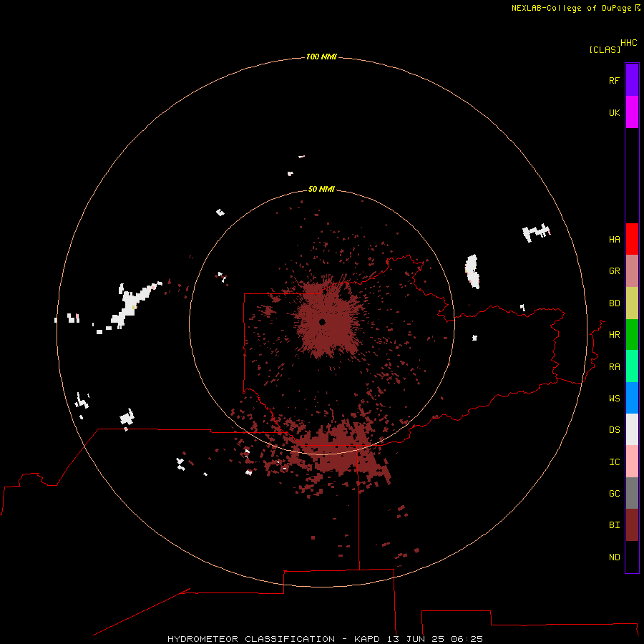Click the GC gray legend swatch

[x=632, y=493]
